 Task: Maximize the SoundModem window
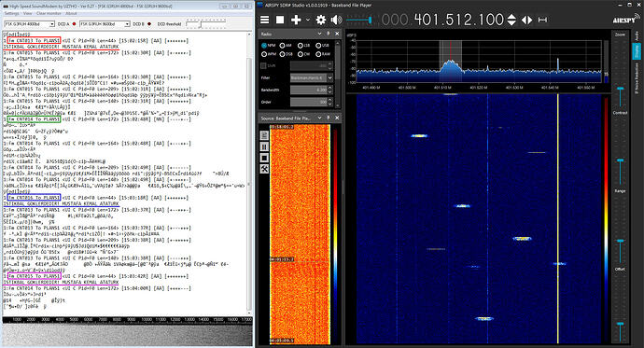[236, 7]
